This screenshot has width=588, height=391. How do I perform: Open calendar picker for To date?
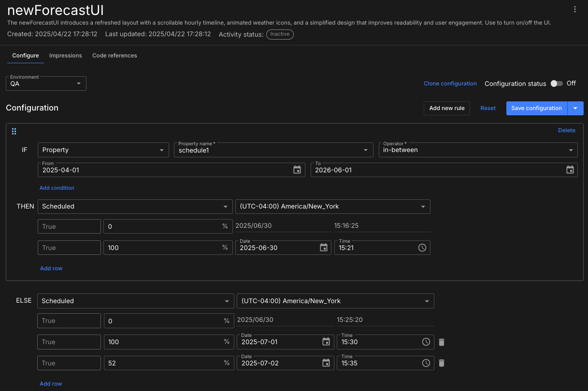pos(570,170)
